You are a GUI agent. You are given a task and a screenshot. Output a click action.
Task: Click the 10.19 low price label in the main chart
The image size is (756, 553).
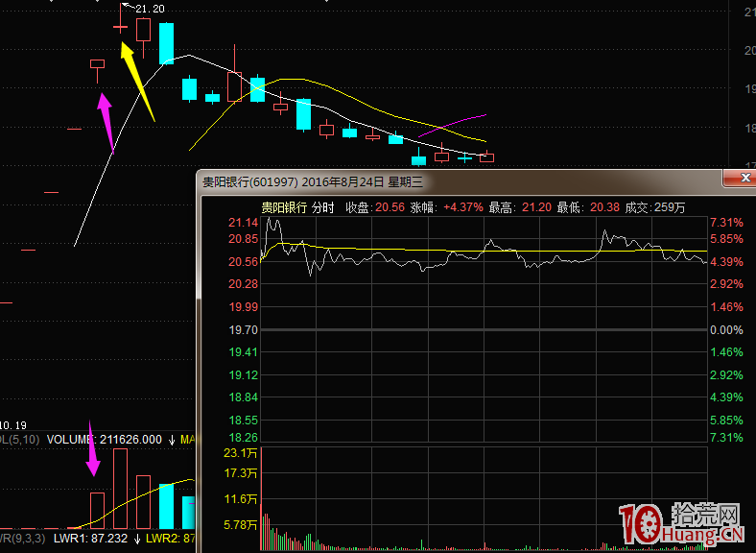click(x=13, y=425)
